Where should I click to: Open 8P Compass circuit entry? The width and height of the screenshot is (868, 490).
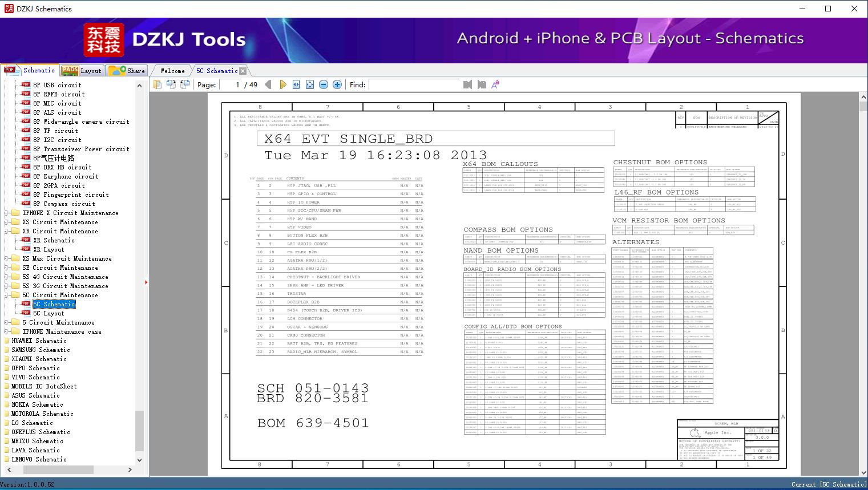point(64,204)
